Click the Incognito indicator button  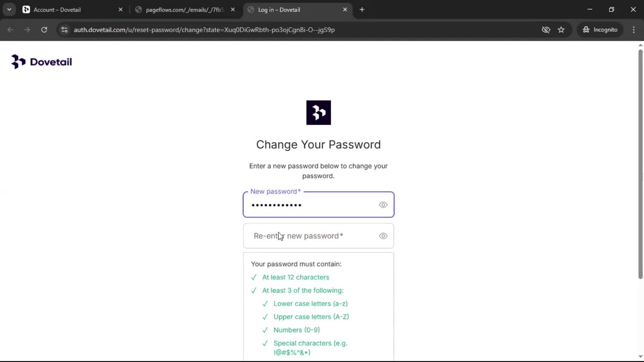[600, 30]
